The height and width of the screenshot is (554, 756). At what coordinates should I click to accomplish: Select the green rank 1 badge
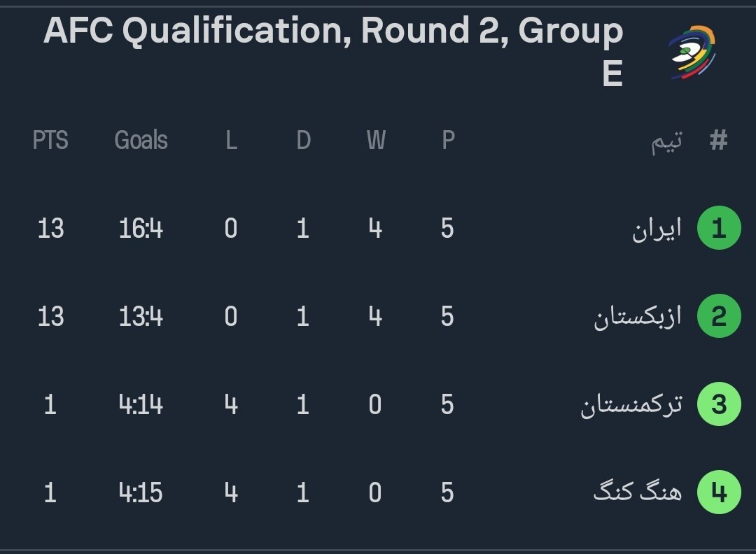tap(719, 229)
